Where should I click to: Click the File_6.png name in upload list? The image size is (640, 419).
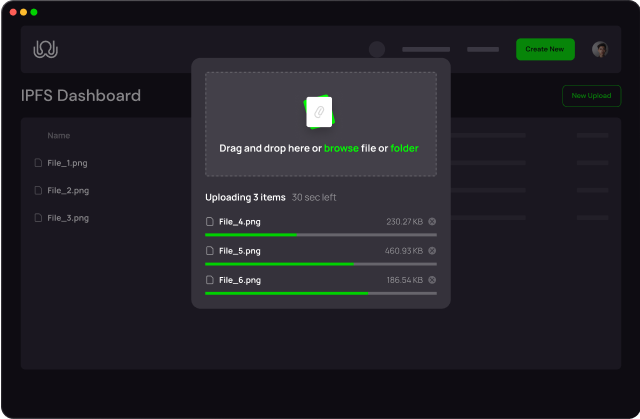tap(240, 280)
